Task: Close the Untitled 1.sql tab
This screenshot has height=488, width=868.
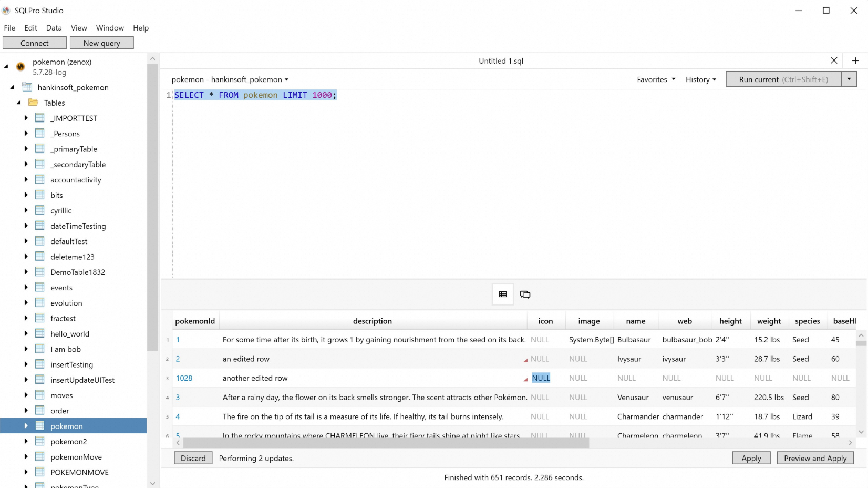Action: [x=834, y=60]
